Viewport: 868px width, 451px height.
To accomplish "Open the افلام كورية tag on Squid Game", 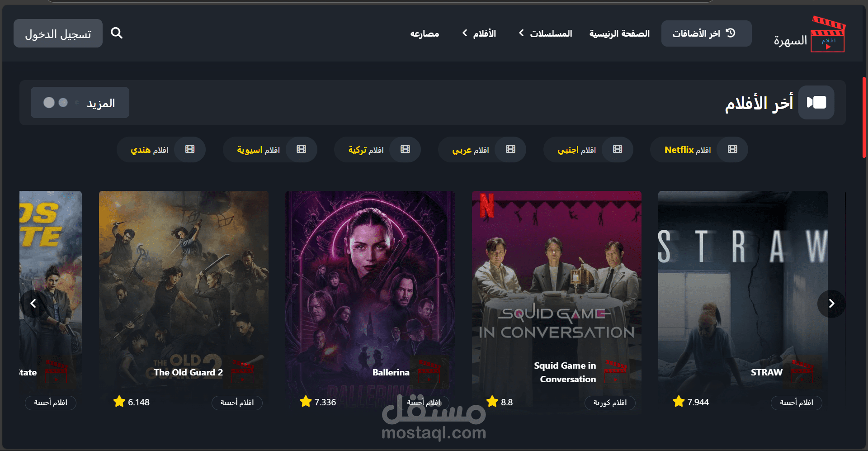I will click(x=610, y=403).
